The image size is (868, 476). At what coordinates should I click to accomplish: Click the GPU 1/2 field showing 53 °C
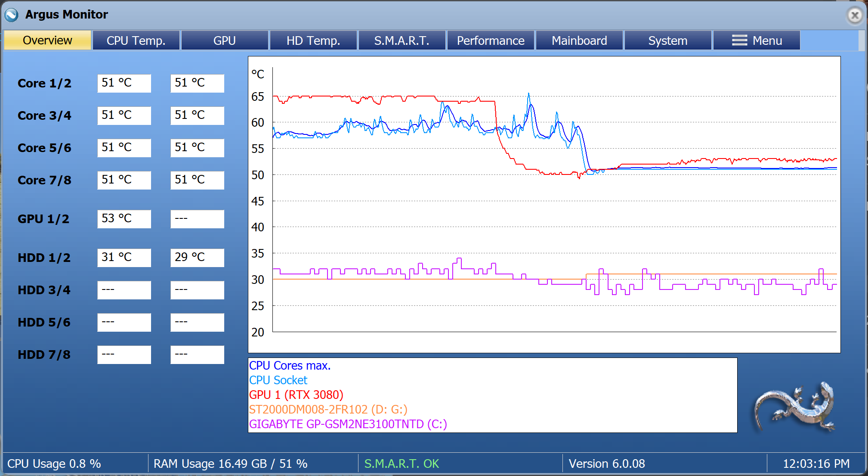124,219
